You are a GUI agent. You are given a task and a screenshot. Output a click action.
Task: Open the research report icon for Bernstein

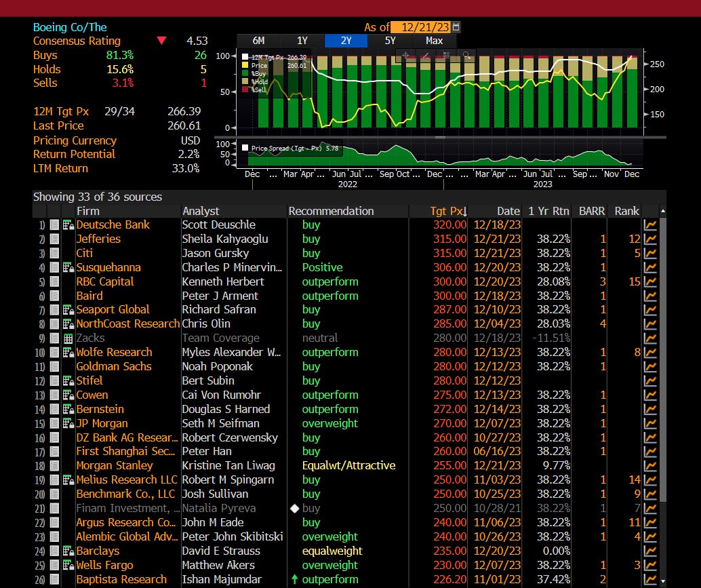[68, 409]
